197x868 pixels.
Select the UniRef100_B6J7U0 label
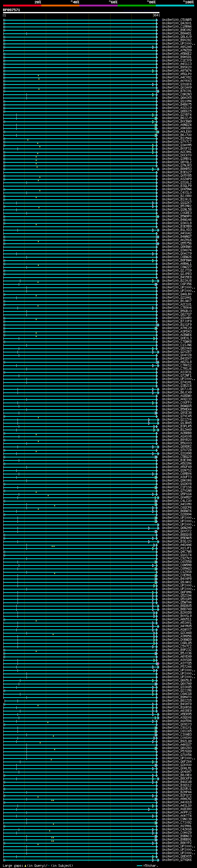tap(177, 135)
